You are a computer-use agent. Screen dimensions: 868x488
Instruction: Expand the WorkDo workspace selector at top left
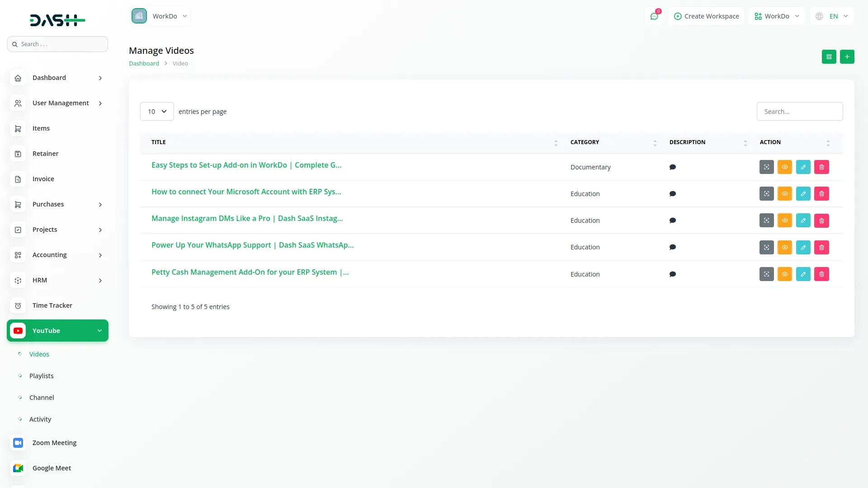[160, 16]
